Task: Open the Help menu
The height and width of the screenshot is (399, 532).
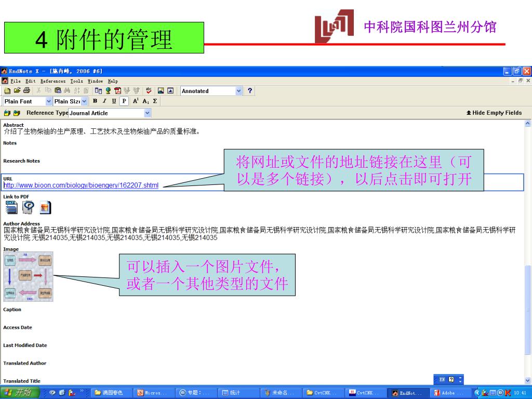Action: (113, 81)
